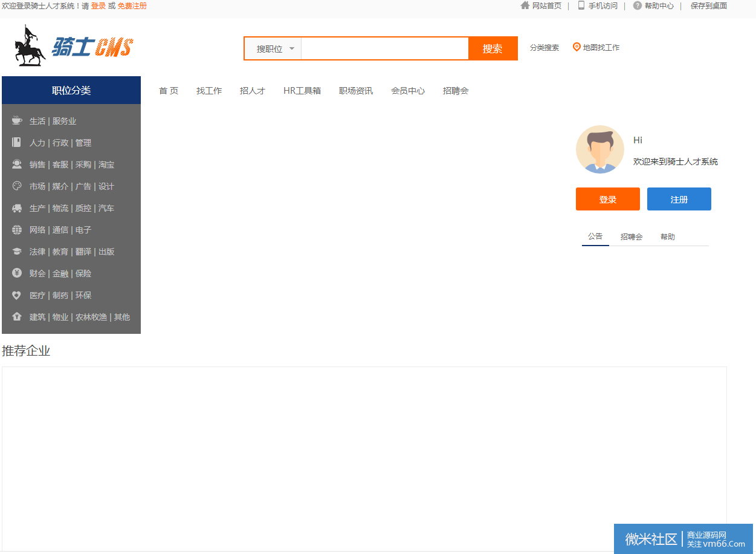Select 物流 job category
This screenshot has width=756, height=554.
(x=60, y=208)
